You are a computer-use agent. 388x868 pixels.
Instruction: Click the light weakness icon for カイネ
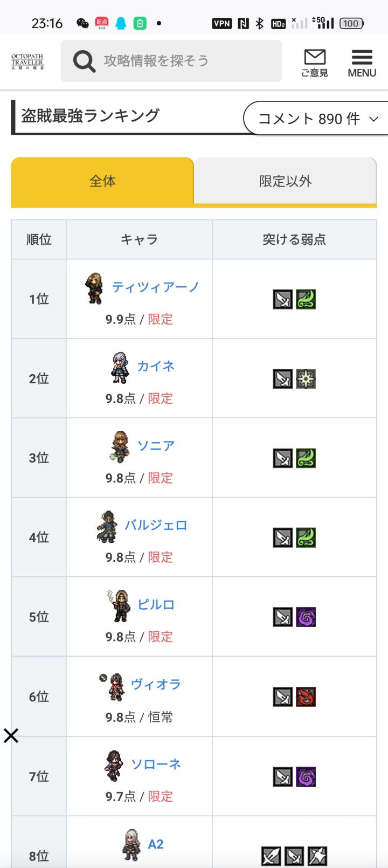click(x=306, y=379)
